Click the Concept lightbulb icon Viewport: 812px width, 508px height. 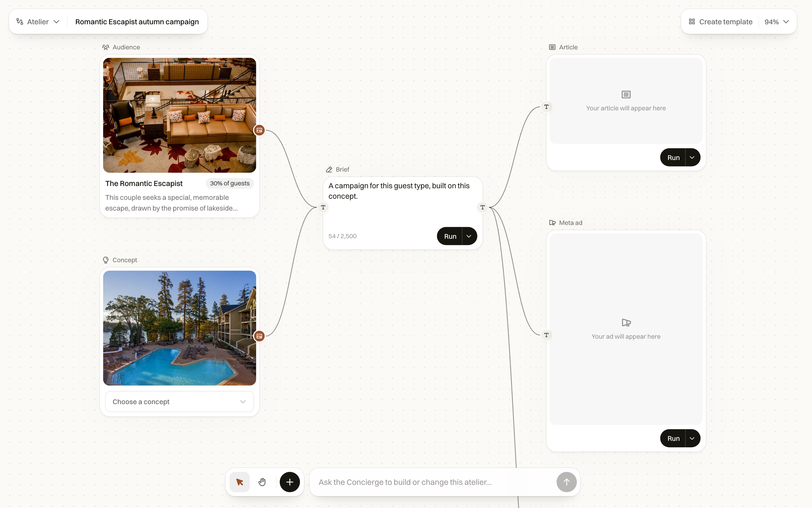pos(106,260)
